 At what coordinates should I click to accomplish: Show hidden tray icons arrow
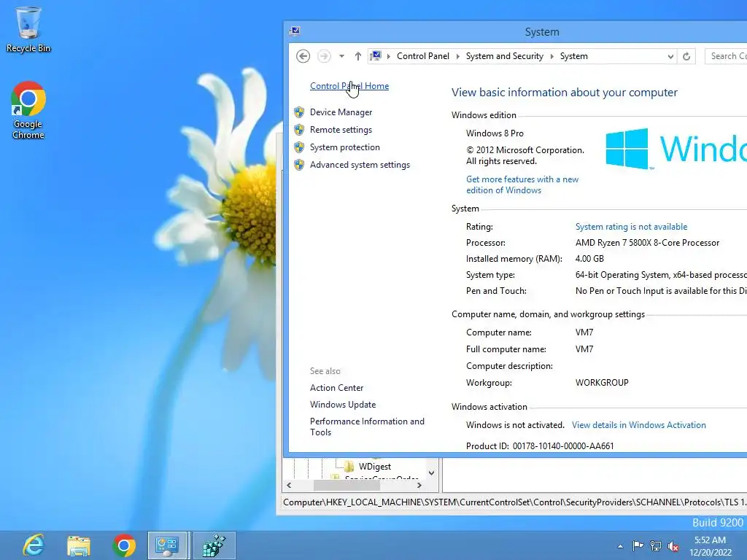click(620, 546)
